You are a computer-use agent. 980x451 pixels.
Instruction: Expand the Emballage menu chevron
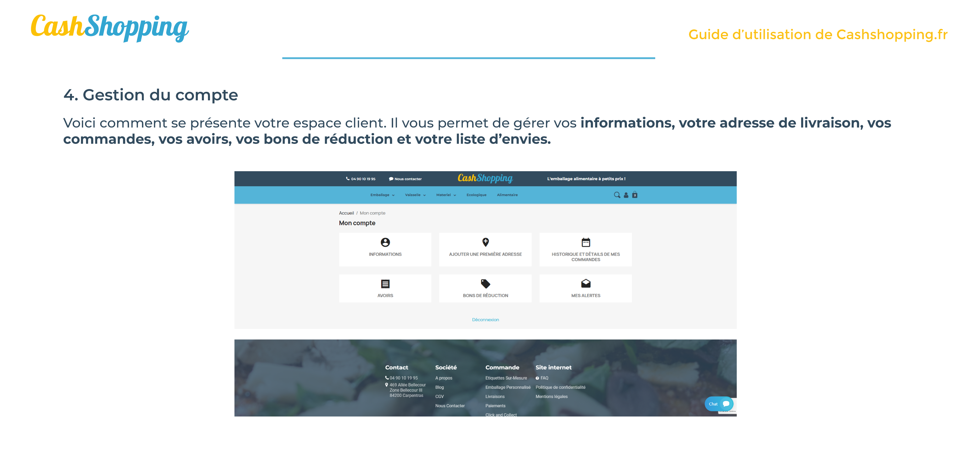393,195
